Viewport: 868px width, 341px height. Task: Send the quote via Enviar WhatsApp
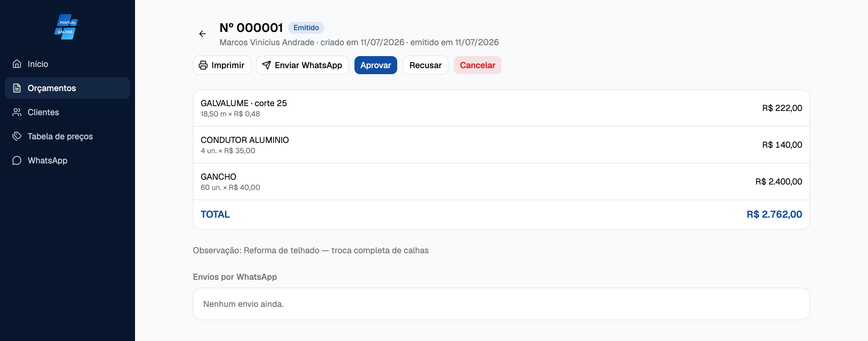(302, 65)
